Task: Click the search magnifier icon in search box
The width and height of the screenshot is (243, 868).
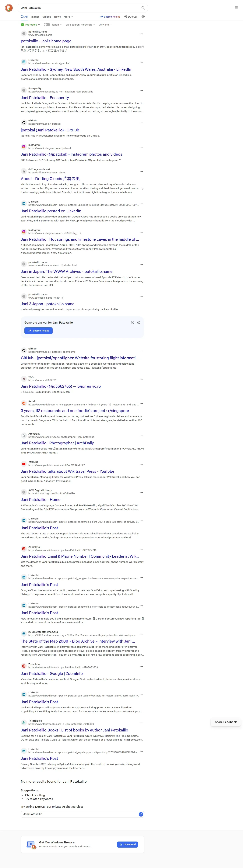Action: point(143,8)
